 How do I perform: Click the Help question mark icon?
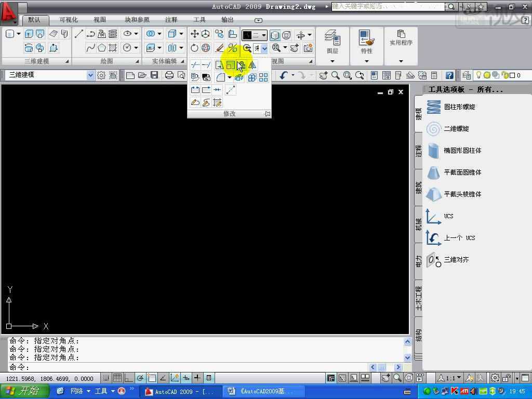click(449, 75)
